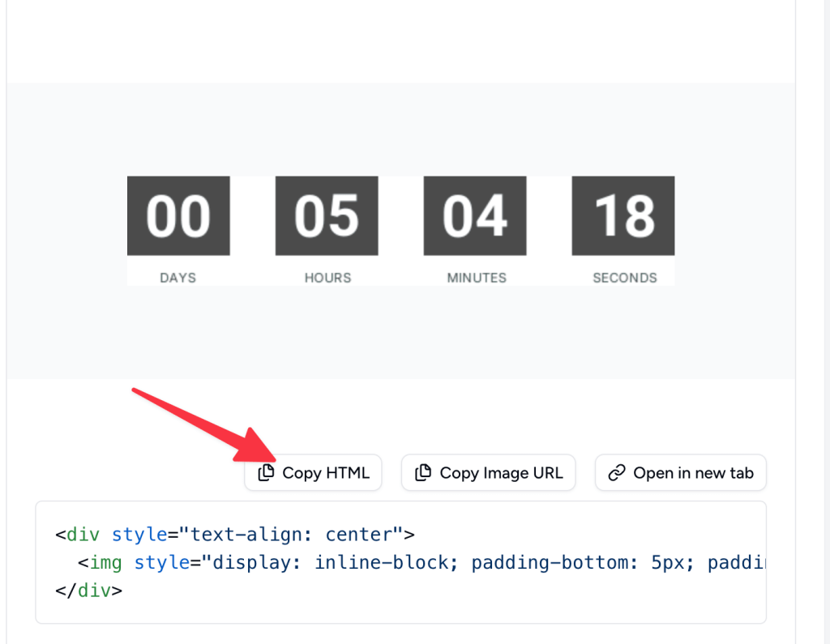Click the DAYS label under the first tile

pyautogui.click(x=178, y=277)
